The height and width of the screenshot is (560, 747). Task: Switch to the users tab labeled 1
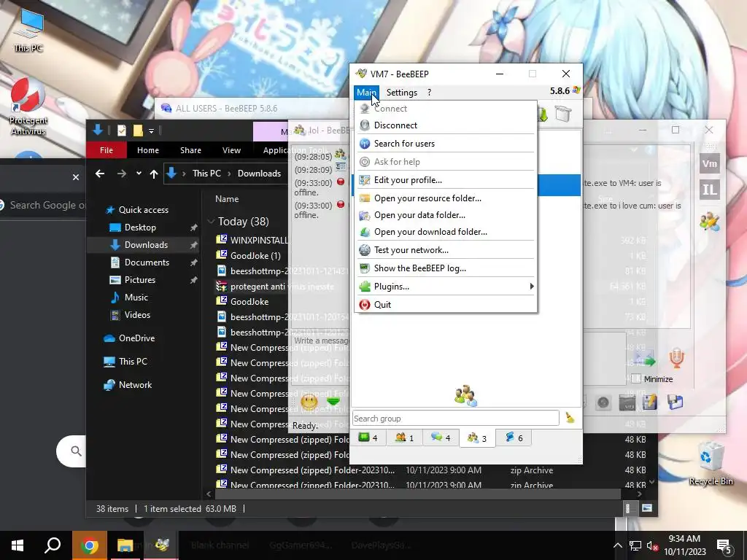coord(404,437)
